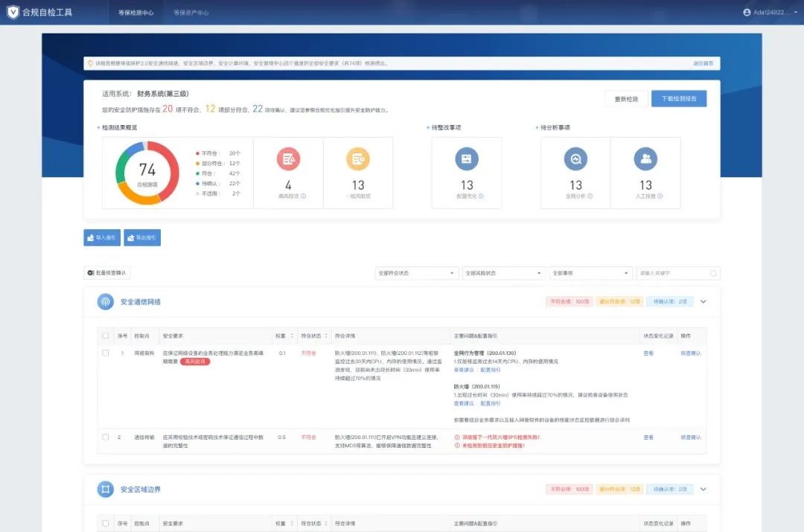Click the 下载检测报告 button

(678, 98)
